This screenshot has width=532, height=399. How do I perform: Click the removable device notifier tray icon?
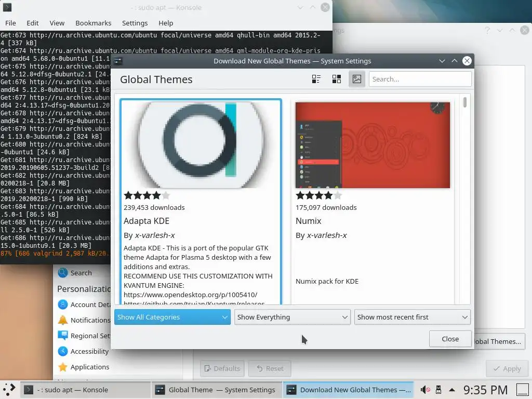(438, 390)
